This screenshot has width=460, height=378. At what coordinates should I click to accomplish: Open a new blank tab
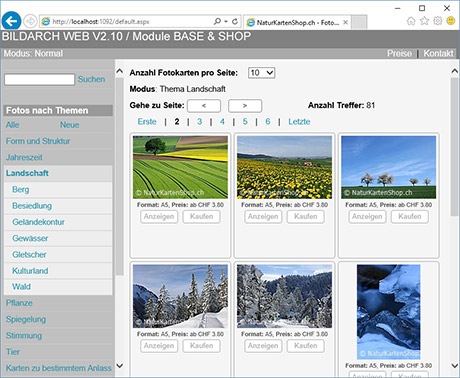point(359,22)
